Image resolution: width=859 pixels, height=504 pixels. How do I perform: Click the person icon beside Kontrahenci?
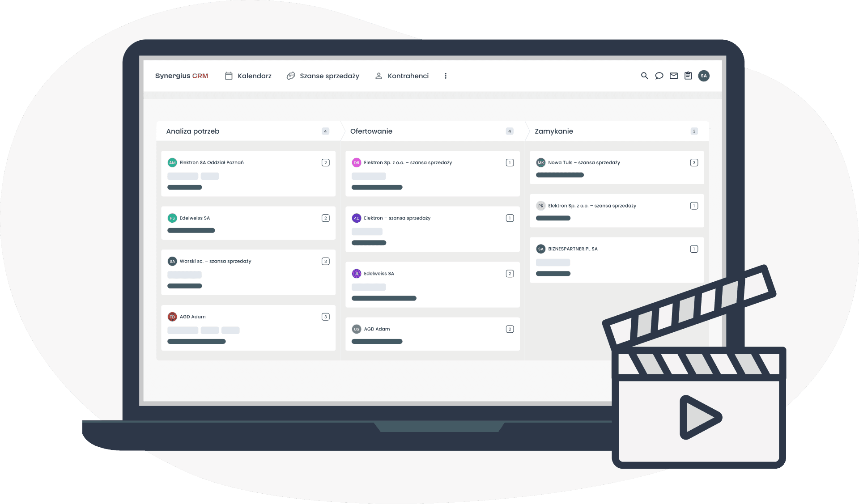pyautogui.click(x=378, y=76)
